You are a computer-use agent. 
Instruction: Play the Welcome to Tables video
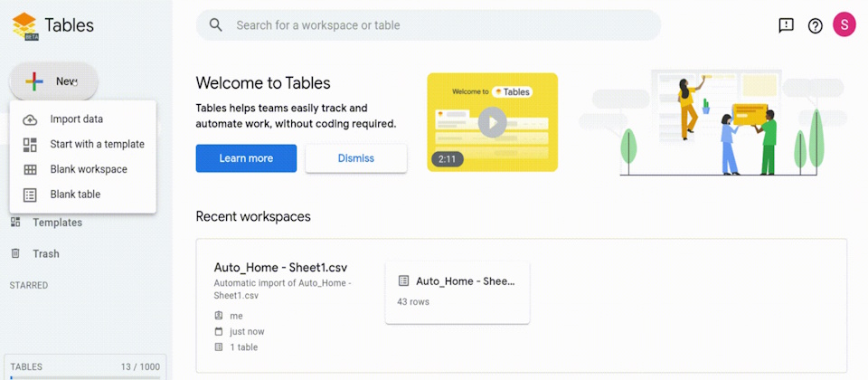pyautogui.click(x=492, y=122)
